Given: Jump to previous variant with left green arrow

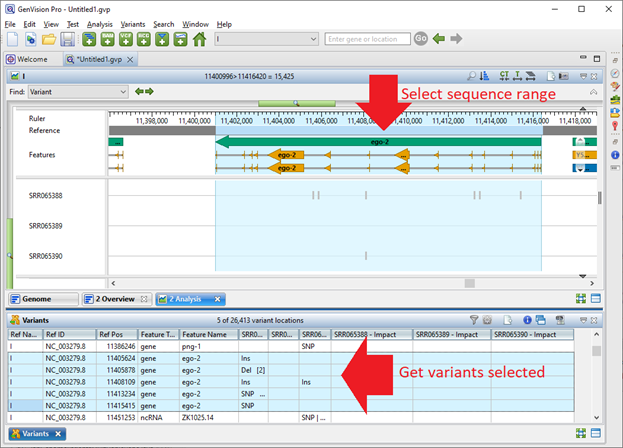Looking at the screenshot, I should [139, 92].
